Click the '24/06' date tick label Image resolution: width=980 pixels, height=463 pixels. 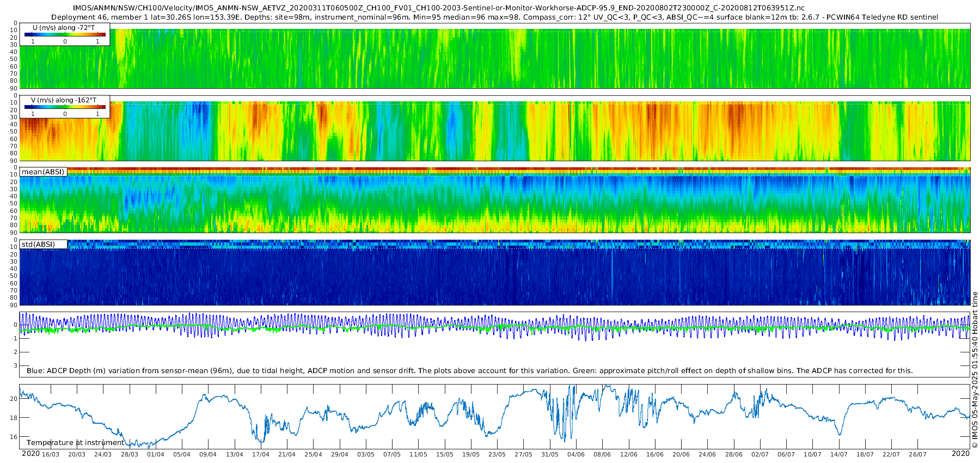(x=707, y=454)
